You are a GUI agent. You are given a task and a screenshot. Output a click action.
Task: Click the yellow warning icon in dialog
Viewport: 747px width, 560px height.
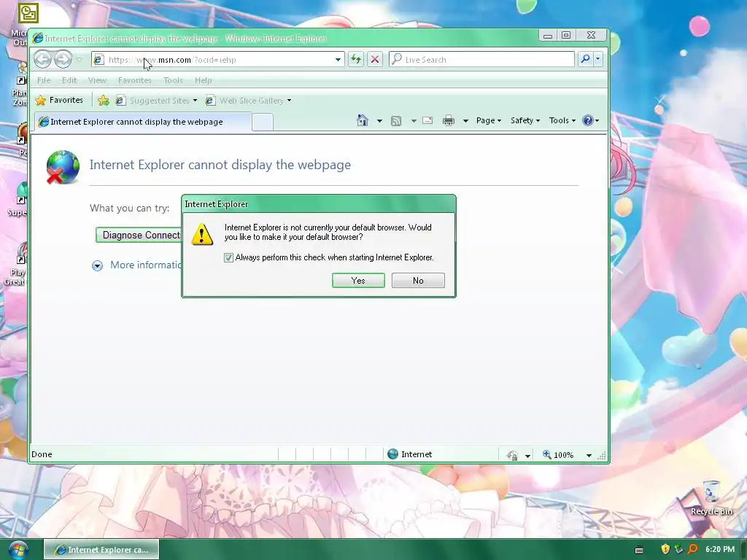(x=202, y=234)
